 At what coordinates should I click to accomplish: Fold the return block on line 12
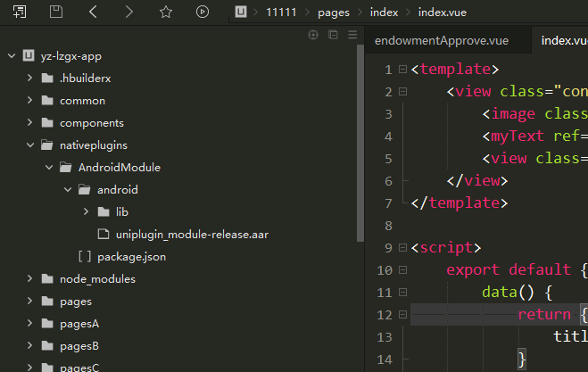pyautogui.click(x=402, y=315)
